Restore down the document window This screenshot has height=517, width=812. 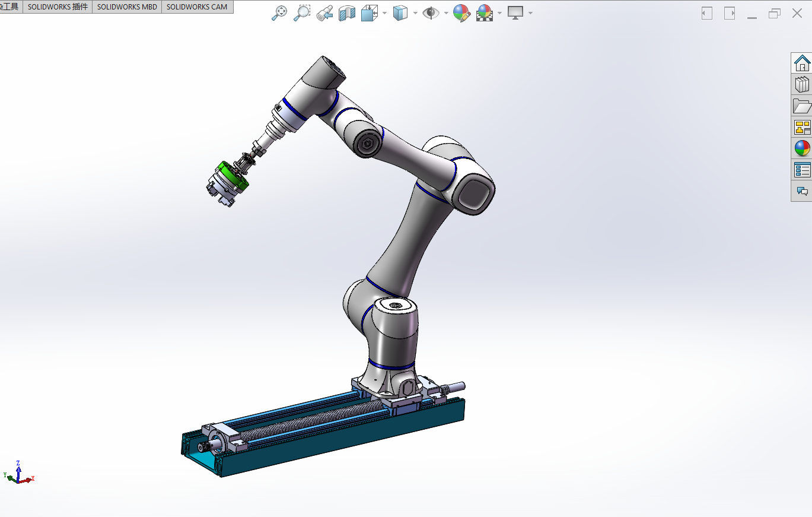click(775, 13)
